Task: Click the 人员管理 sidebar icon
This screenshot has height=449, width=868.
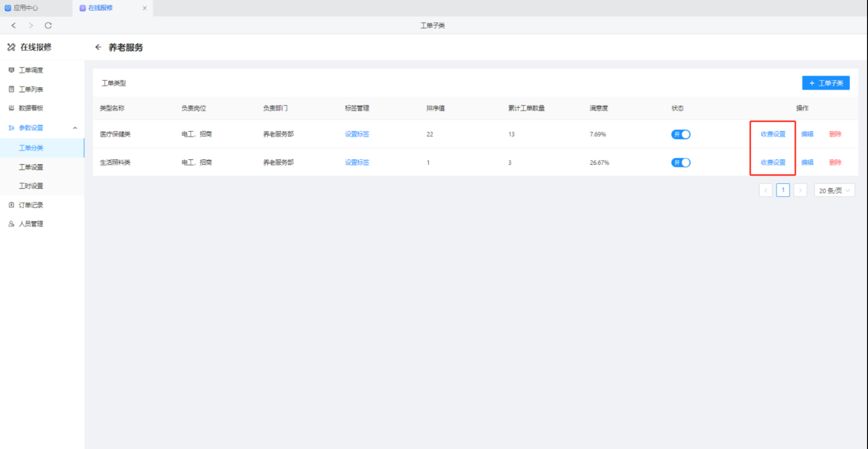Action: tap(11, 224)
